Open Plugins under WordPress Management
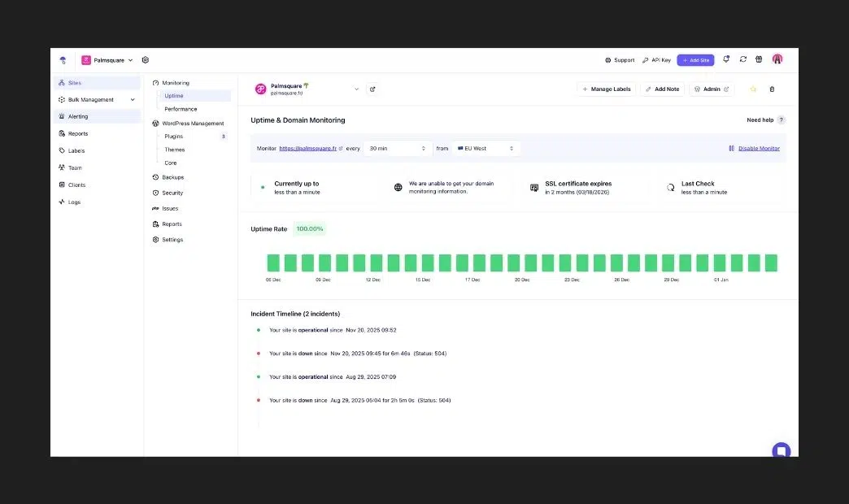This screenshot has height=504, width=849. click(173, 137)
